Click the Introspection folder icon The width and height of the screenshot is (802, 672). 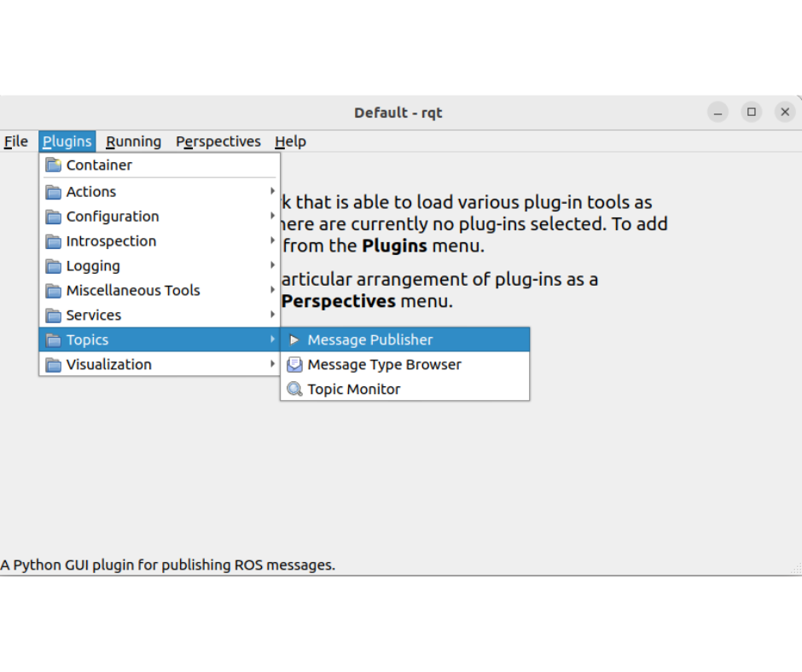(x=54, y=241)
